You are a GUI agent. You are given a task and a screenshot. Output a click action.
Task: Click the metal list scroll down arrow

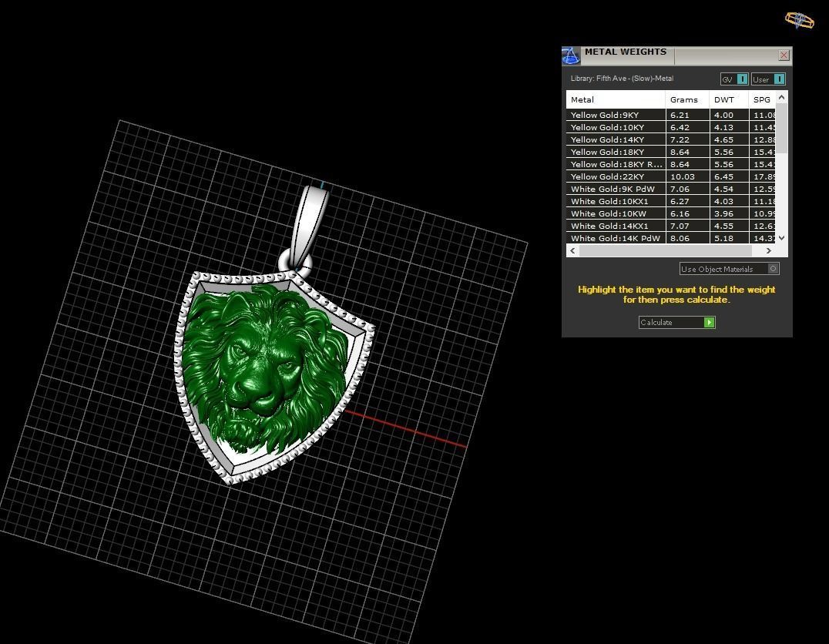click(782, 238)
